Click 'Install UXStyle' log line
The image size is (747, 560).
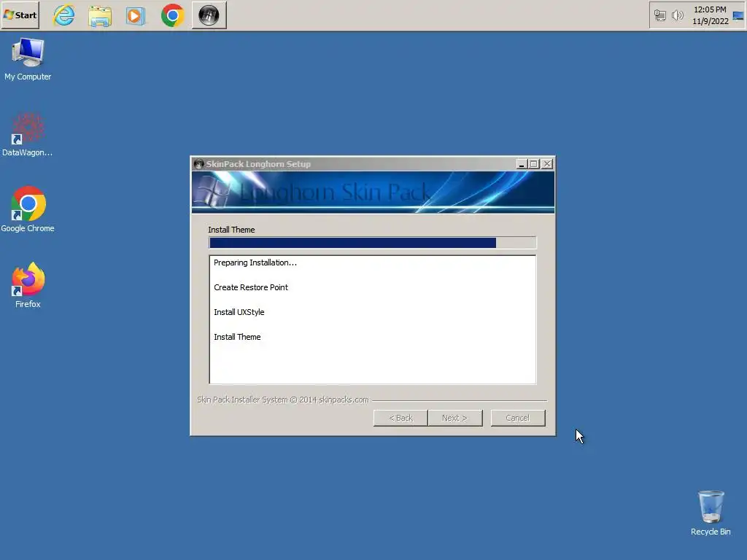coord(239,312)
